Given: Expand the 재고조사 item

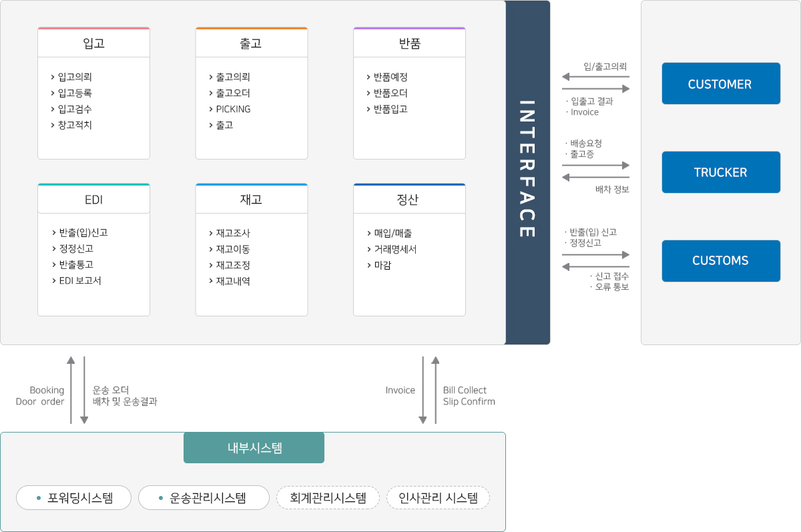Looking at the screenshot, I should point(233,233).
